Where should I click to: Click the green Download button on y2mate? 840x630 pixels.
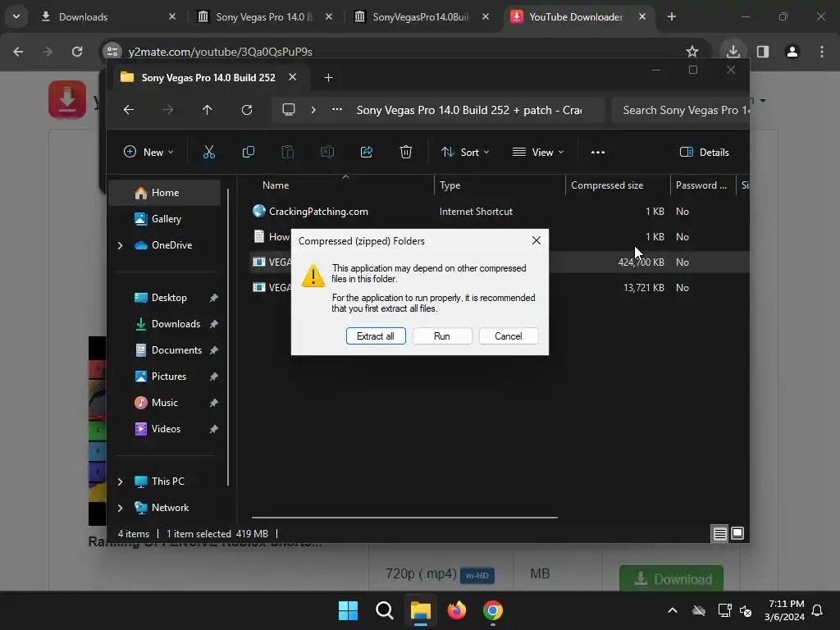click(671, 578)
